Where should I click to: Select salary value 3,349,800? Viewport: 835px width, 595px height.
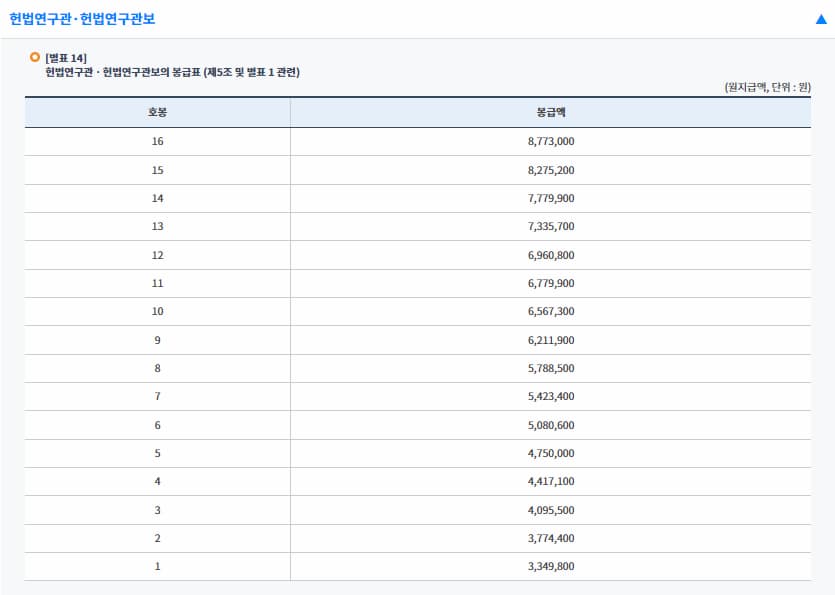tap(551, 566)
